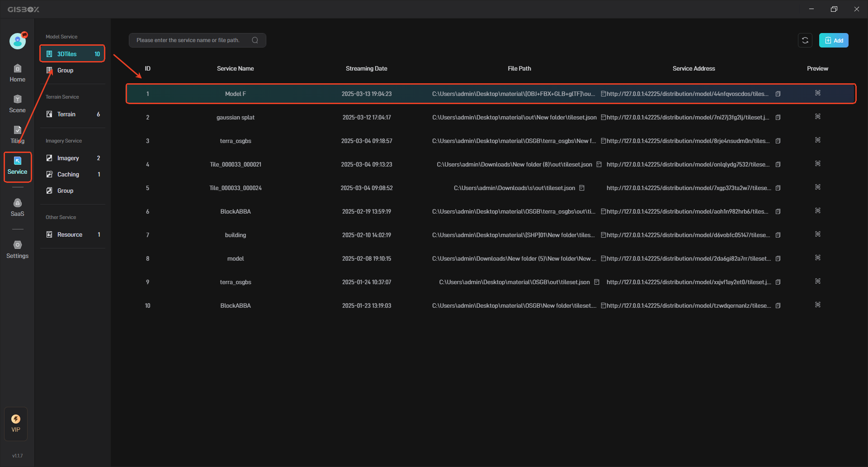Open the VIP upgrade panel

coord(16,424)
